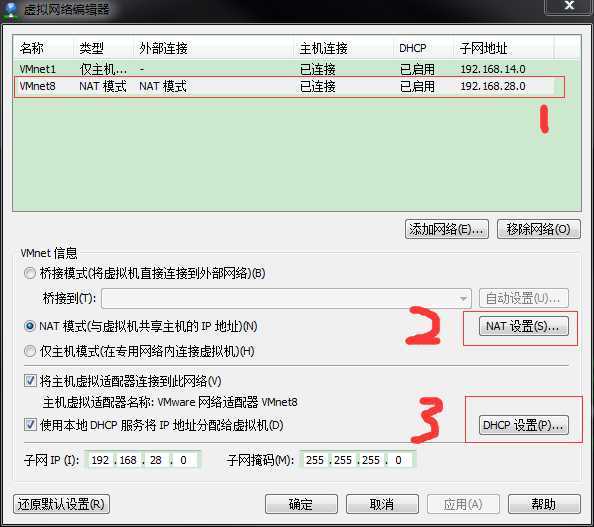Click first octet 255 of 子网掩码

[315, 460]
